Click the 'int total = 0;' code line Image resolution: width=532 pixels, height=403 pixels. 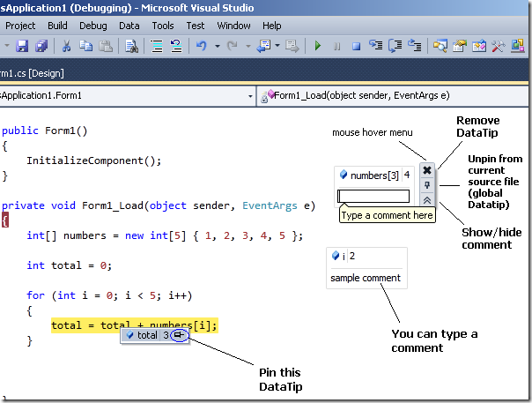70,265
